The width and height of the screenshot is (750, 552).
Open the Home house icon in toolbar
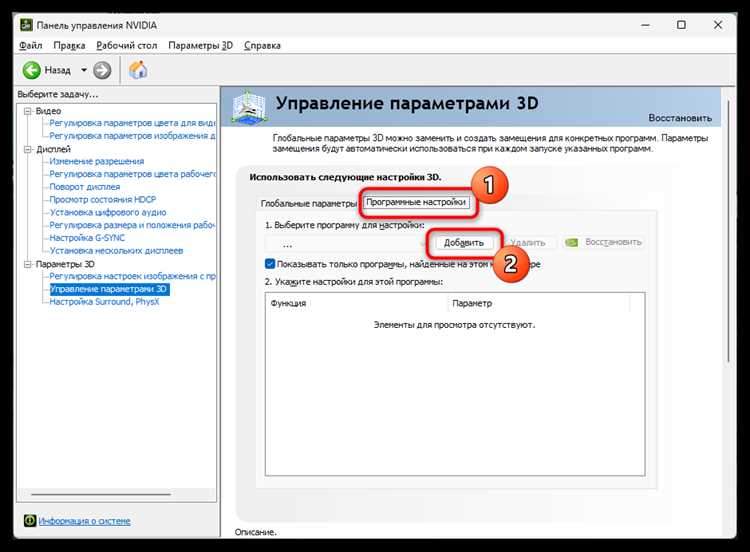(138, 70)
